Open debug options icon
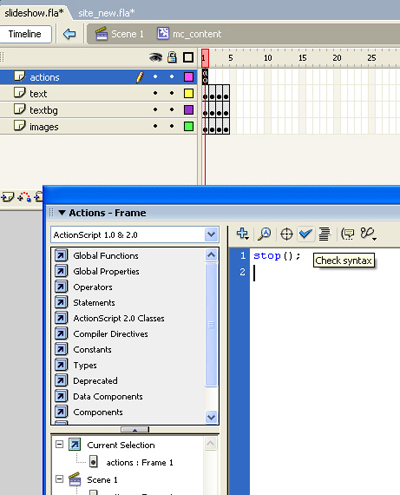Viewport: 400px width, 495px height. click(x=368, y=234)
